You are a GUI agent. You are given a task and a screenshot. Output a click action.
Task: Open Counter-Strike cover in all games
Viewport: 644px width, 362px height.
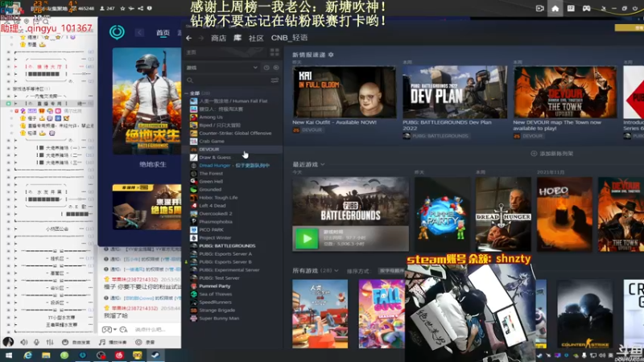(584, 314)
